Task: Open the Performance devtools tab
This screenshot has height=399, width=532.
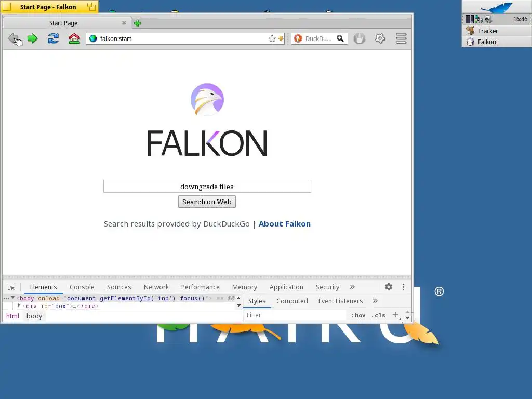Action: click(200, 287)
